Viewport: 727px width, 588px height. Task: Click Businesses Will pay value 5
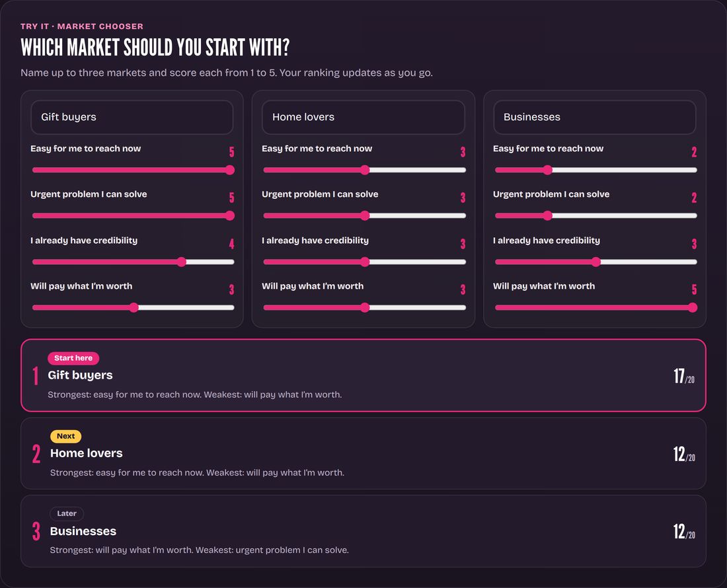tap(694, 289)
